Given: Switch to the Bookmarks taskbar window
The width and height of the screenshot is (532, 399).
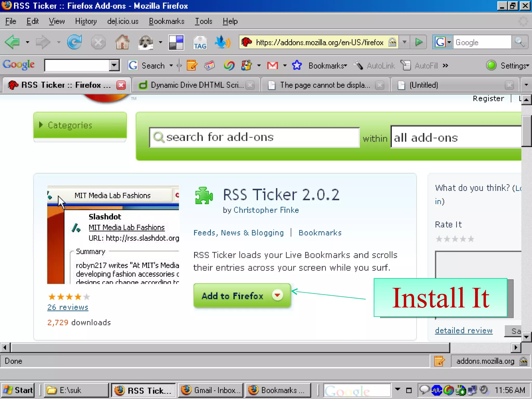Looking at the screenshot, I should (278, 390).
